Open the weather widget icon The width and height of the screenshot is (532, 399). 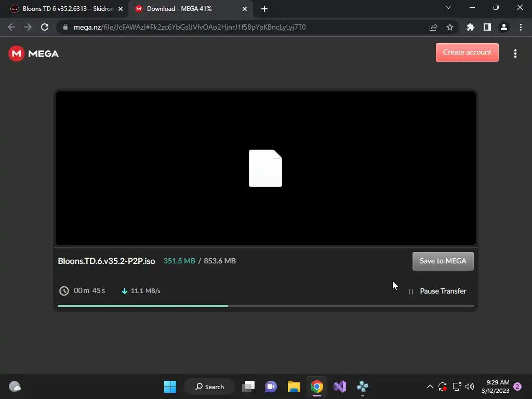pyautogui.click(x=15, y=387)
